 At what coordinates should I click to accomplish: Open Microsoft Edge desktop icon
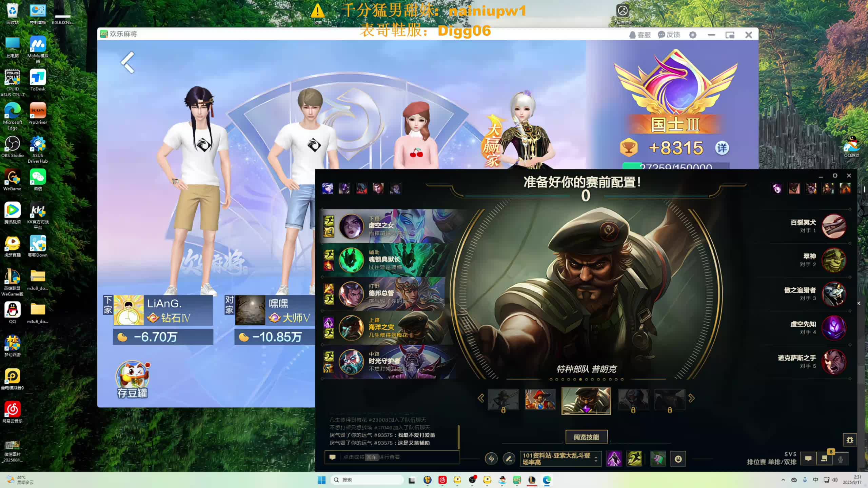(x=13, y=116)
